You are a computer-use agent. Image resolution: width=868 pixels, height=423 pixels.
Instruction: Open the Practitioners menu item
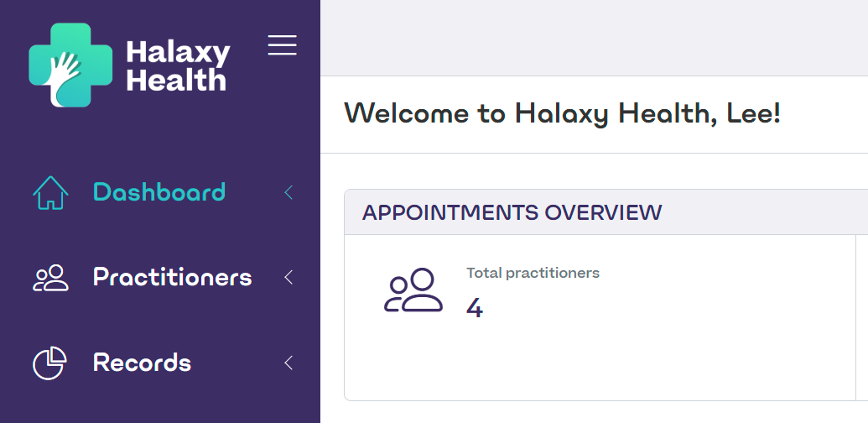[x=172, y=278]
